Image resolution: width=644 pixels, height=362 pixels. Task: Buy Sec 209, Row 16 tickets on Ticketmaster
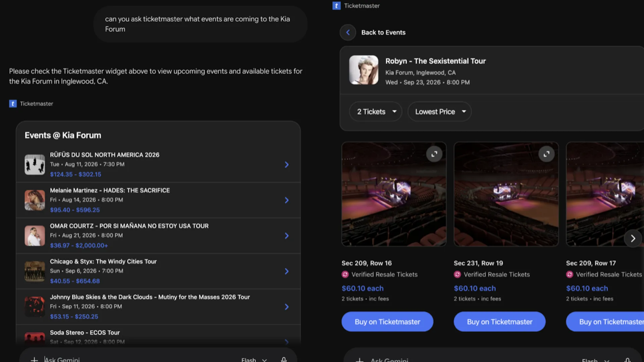point(387,322)
